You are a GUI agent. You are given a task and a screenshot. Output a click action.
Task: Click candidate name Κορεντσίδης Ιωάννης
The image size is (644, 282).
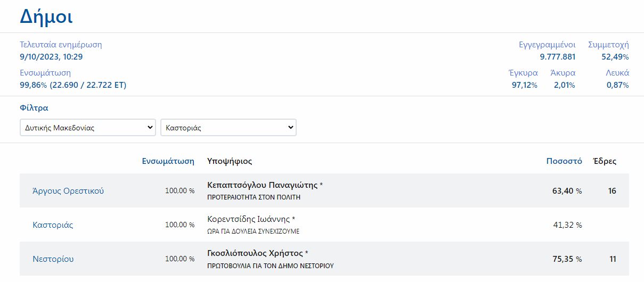tap(248, 219)
